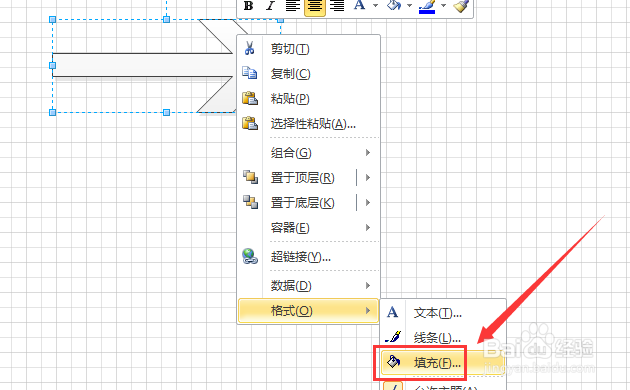Click the paint bucket icon beside 填充
Screen dimensions: 630x390
[x=393, y=361]
